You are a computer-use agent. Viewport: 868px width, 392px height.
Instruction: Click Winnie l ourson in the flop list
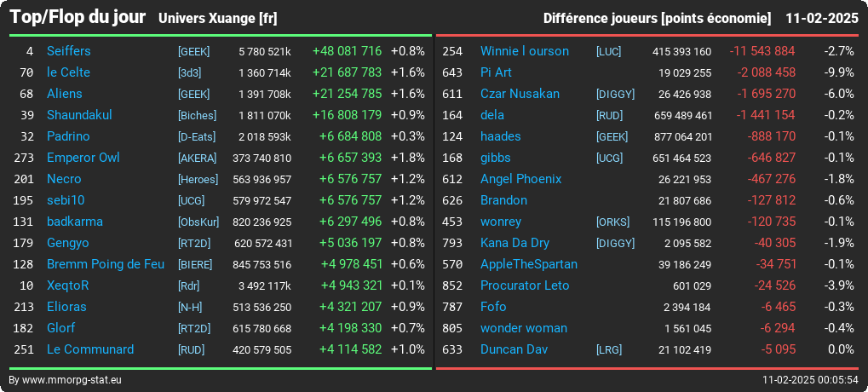pyautogui.click(x=524, y=51)
